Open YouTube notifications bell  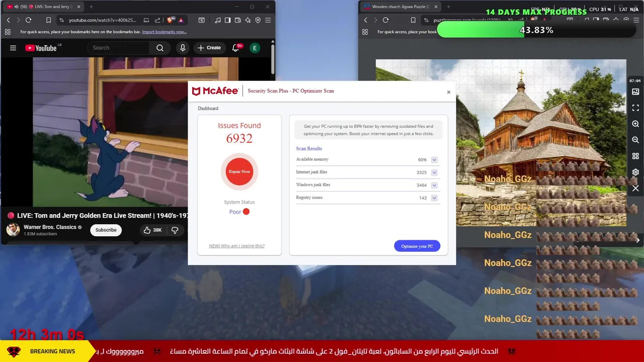click(235, 48)
